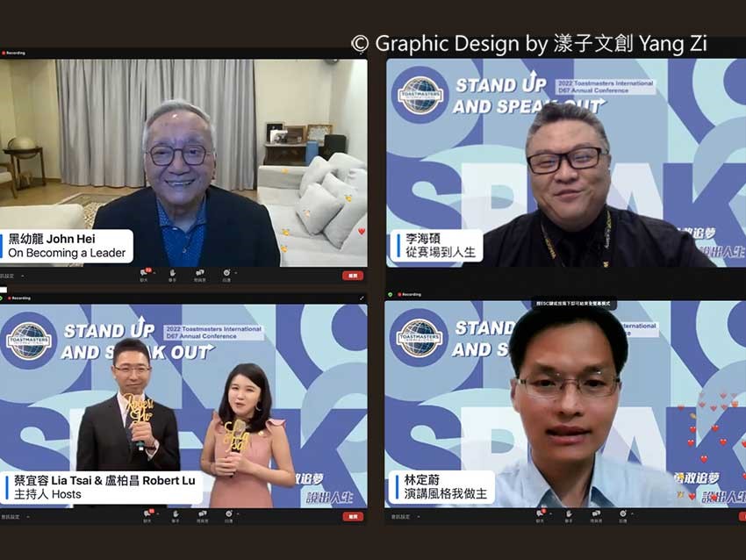The image size is (746, 560).
Task: Raise hand in the Hosts Zoom window
Action: [176, 515]
